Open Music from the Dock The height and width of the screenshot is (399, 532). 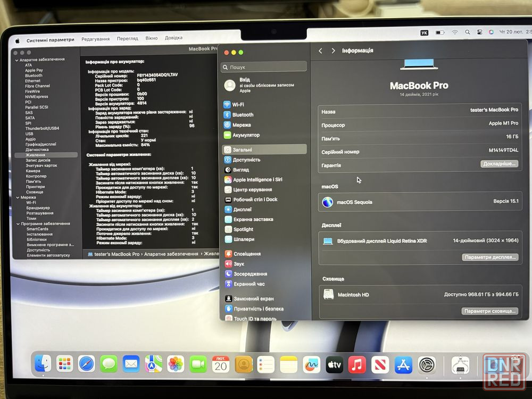coord(357,365)
